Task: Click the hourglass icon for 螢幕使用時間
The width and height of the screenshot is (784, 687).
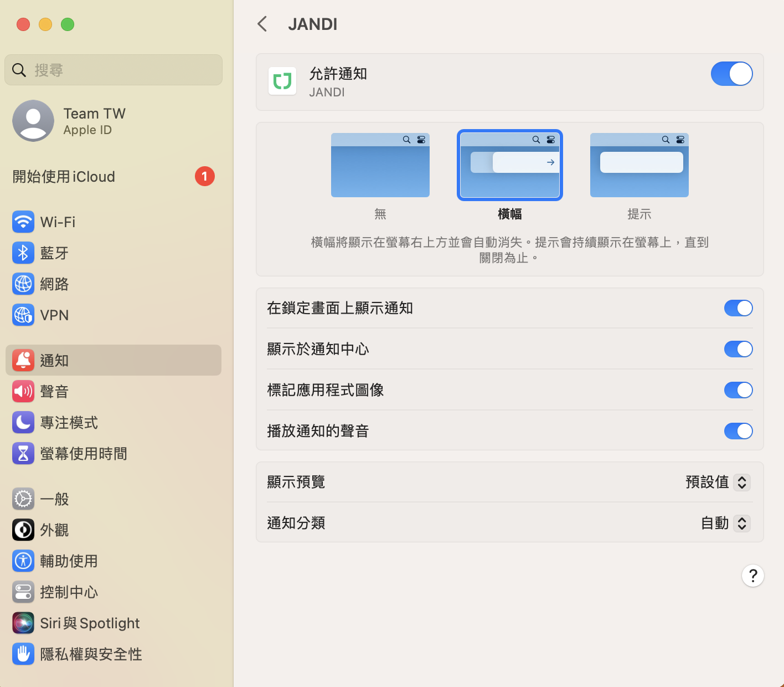Action: point(23,454)
